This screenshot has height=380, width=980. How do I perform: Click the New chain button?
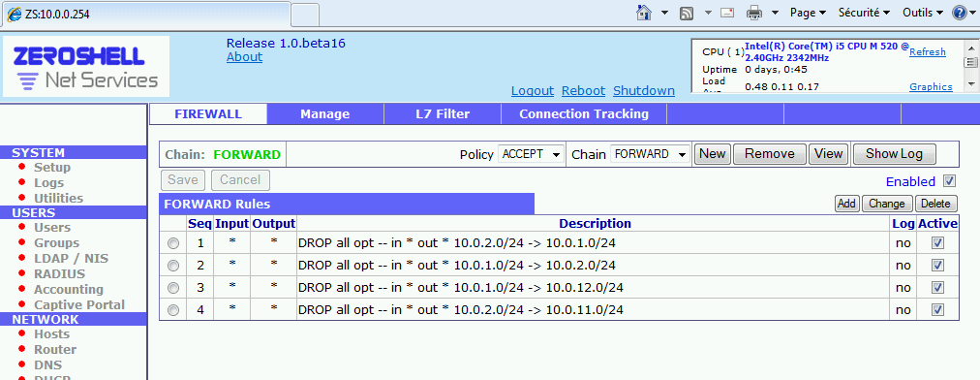[713, 154]
